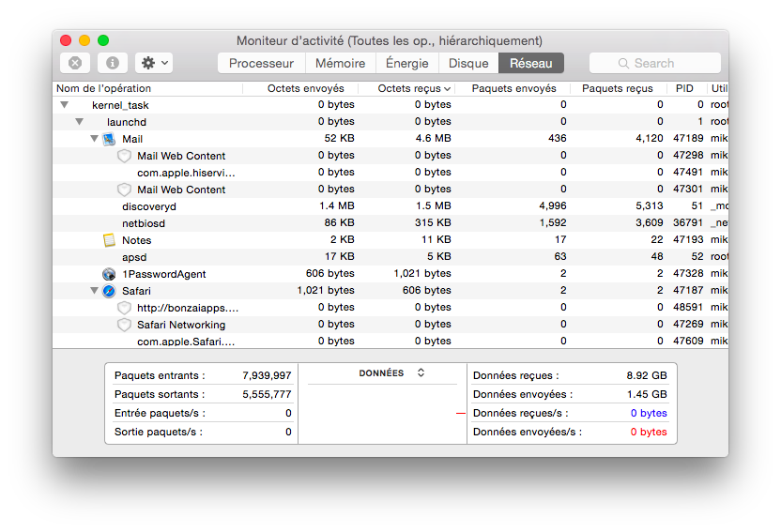
Task: Select the launchd process row
Action: click(390, 122)
